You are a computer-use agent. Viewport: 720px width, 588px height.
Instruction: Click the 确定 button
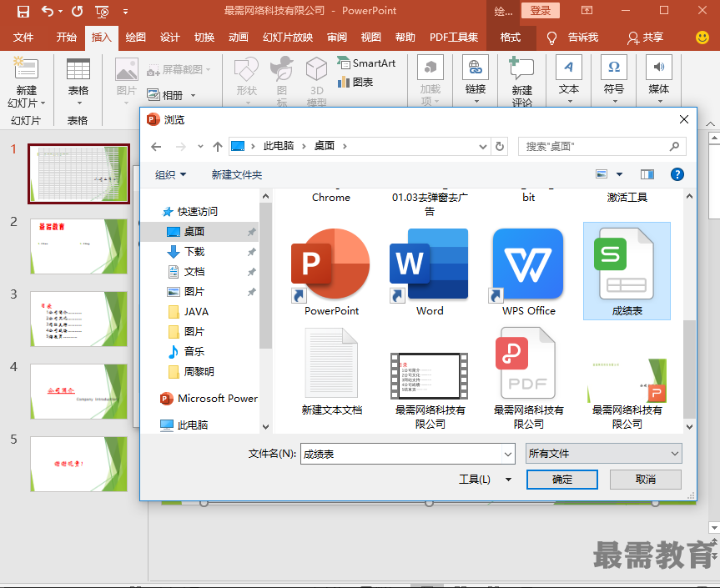[x=562, y=480]
